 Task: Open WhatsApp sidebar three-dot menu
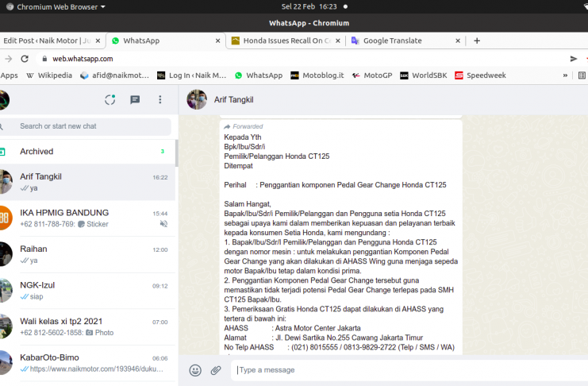pyautogui.click(x=159, y=99)
